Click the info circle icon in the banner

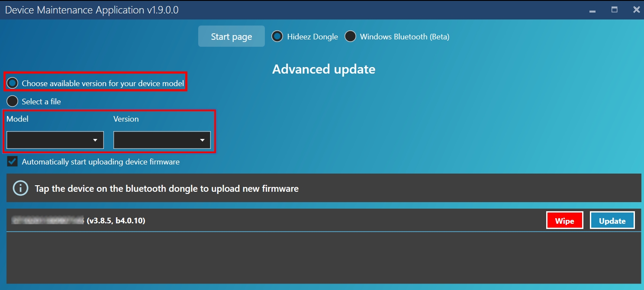(20, 188)
